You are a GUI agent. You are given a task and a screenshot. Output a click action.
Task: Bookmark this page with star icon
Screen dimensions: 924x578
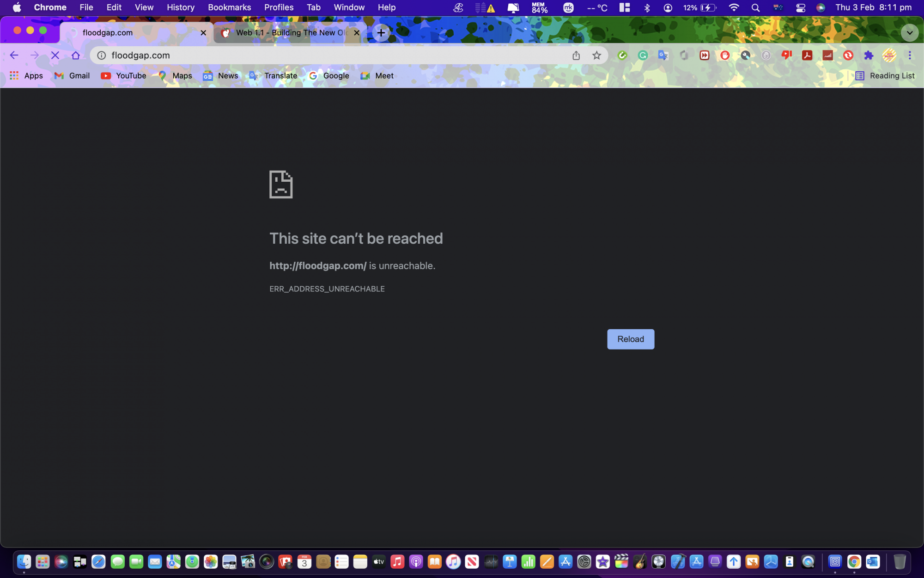tap(596, 55)
